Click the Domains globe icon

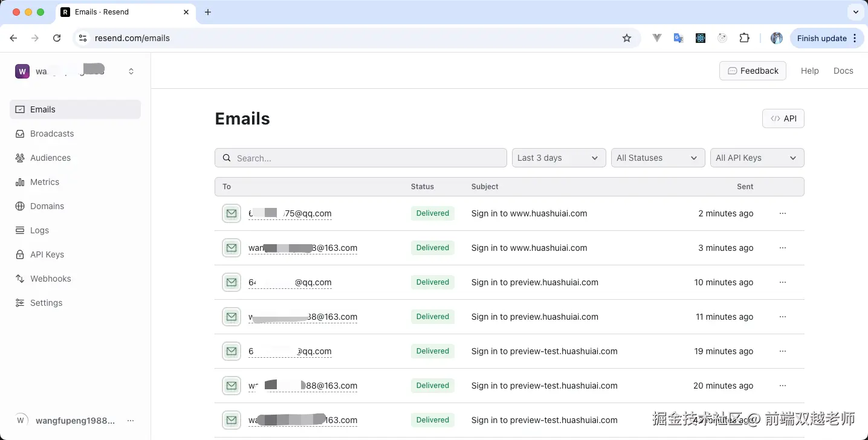coord(20,206)
